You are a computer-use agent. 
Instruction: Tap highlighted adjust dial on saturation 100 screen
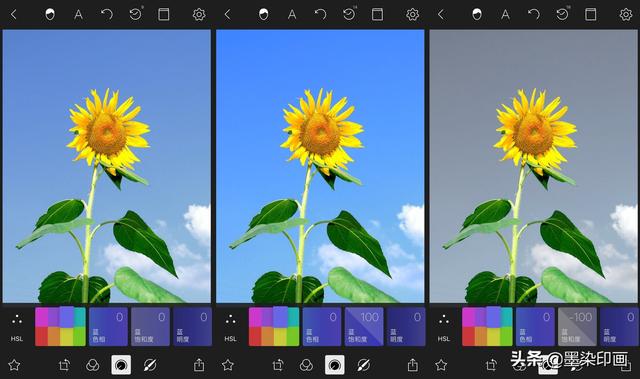(x=335, y=365)
